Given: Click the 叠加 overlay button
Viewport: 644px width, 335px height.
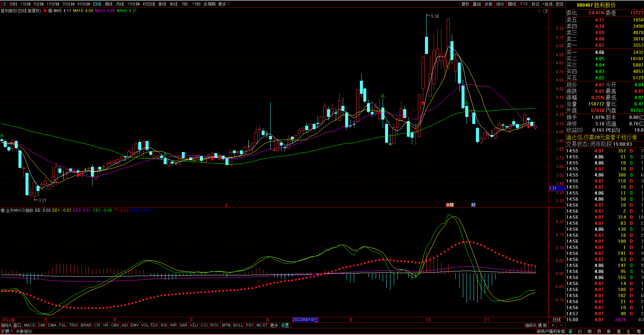Looking at the screenshot, I should (x=477, y=4).
